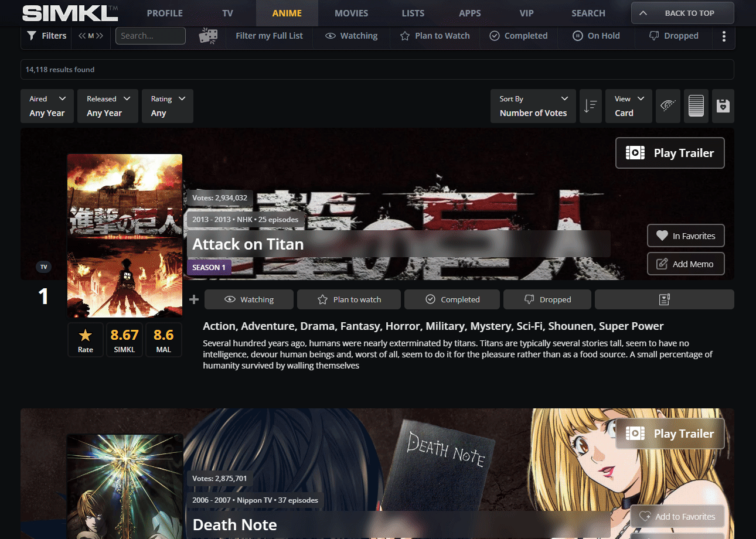The width and height of the screenshot is (756, 539).
Task: Expand the Aired year dropdown
Action: click(x=47, y=106)
